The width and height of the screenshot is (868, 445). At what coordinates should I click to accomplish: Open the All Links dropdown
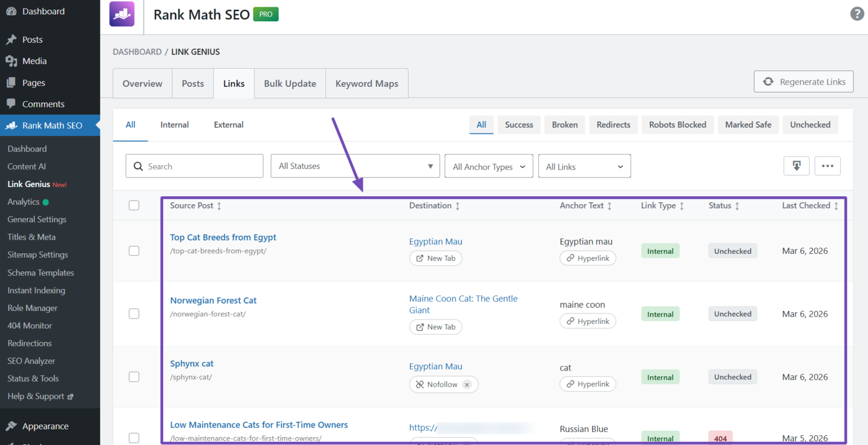point(585,166)
